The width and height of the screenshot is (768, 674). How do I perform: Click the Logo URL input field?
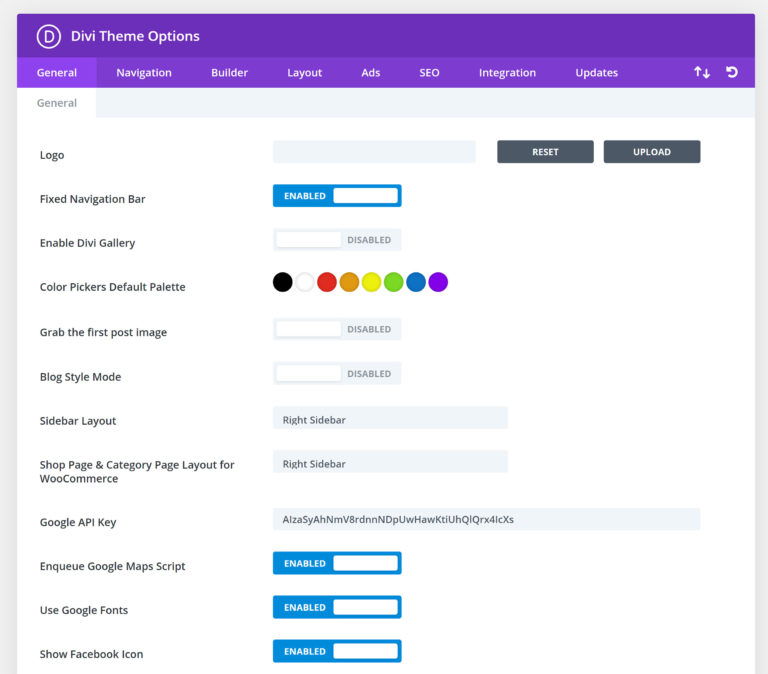(x=374, y=152)
